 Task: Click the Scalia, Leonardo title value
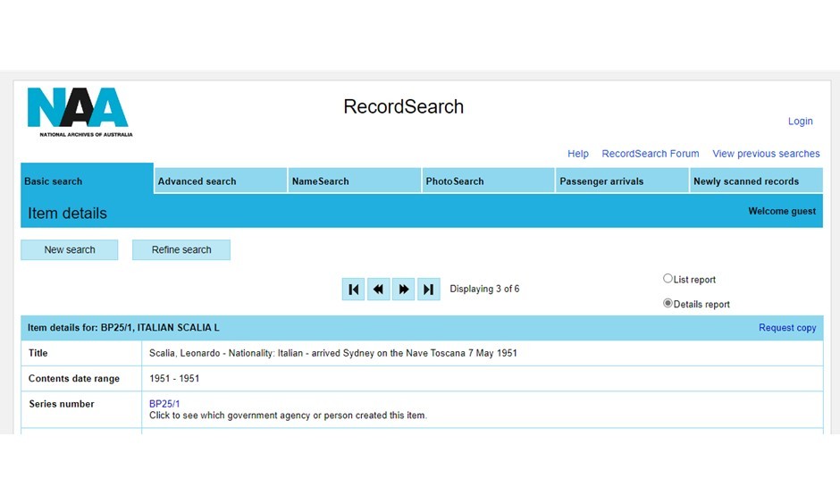pyautogui.click(x=333, y=353)
